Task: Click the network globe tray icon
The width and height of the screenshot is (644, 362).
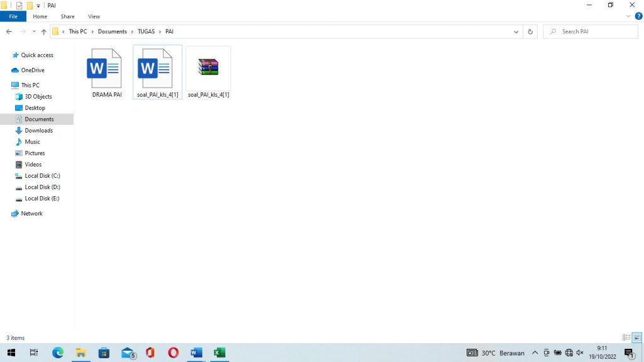Action: tap(569, 353)
